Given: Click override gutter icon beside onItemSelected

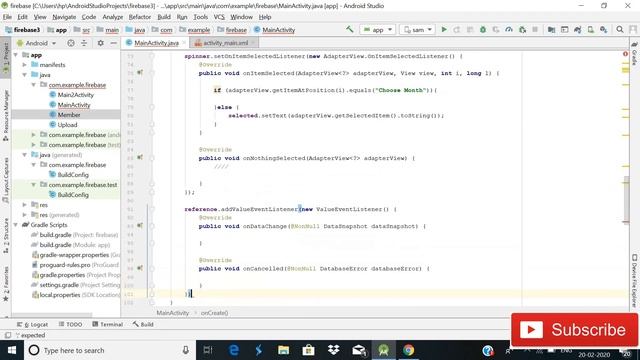Looking at the screenshot, I should click(140, 73).
